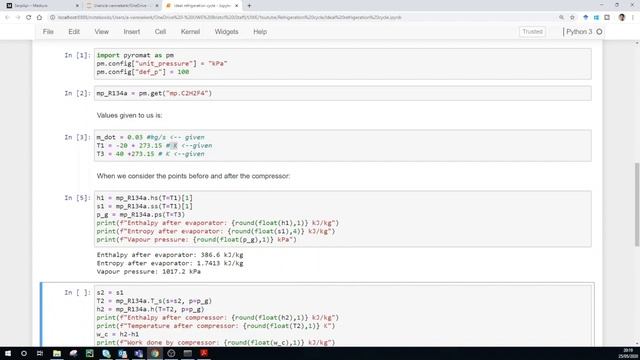
Task: Click the In [3] cell prompt label
Action: click(77, 138)
